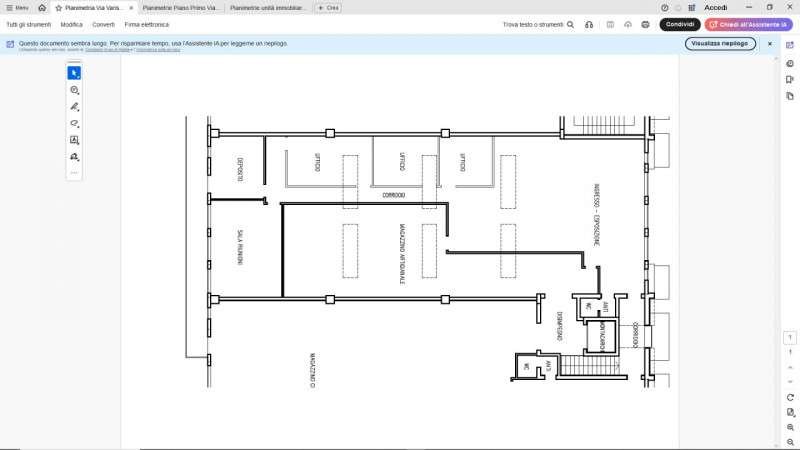800x450 pixels.
Task: Open the help question mark icon
Action: pyautogui.click(x=664, y=8)
